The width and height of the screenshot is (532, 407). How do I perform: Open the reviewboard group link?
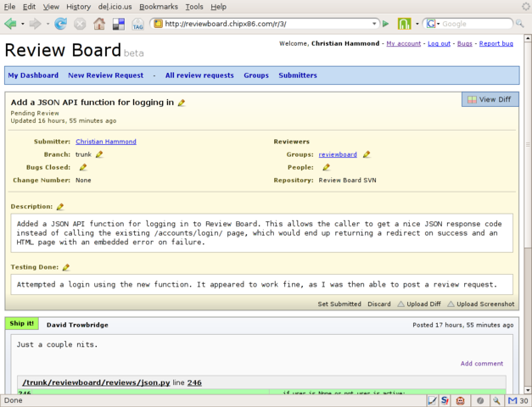[x=338, y=154]
